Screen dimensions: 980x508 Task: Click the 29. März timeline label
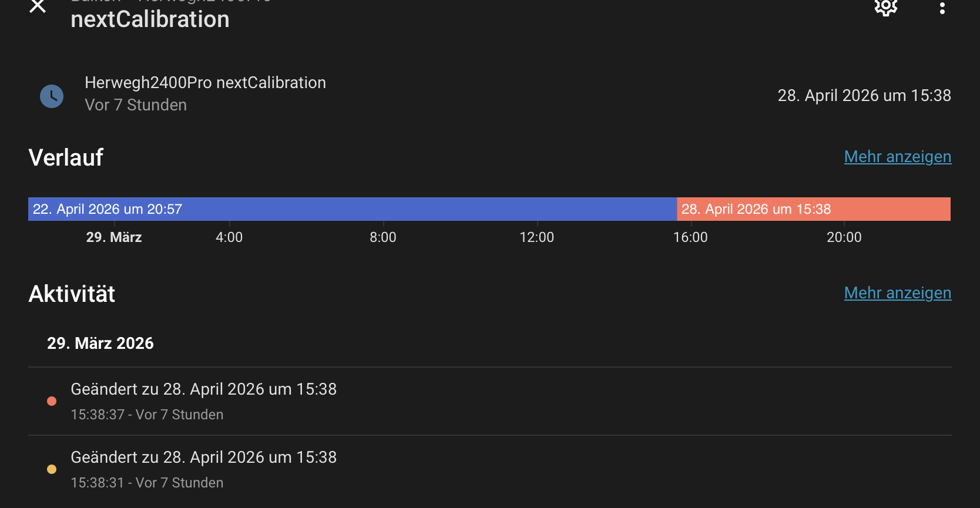click(114, 237)
